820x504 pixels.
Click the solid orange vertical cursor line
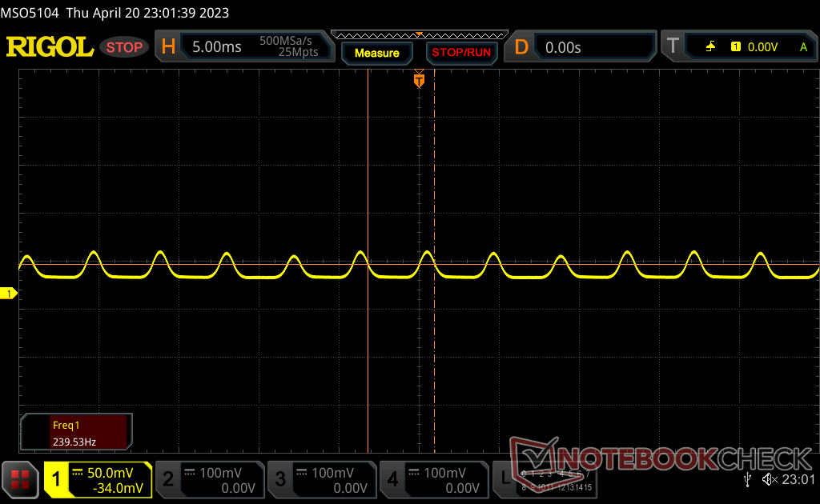[368, 261]
